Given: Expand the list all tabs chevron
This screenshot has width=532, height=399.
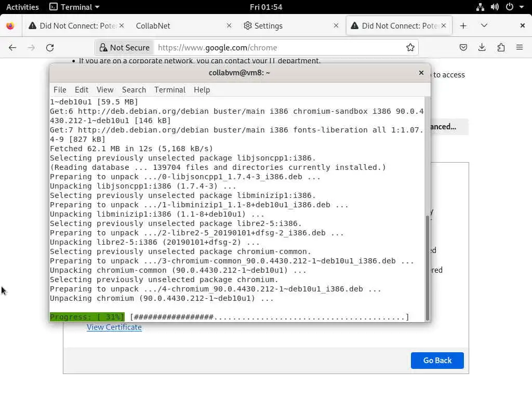Looking at the screenshot, I should pos(484,26).
